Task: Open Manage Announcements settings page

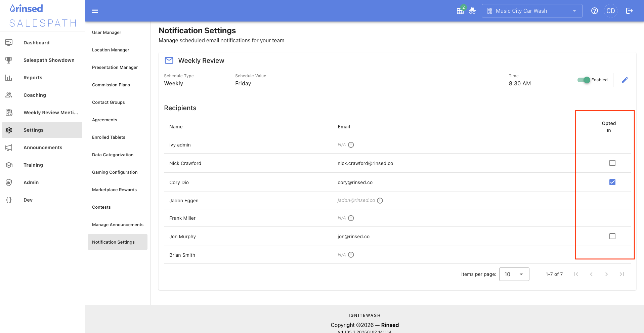Action: tap(118, 224)
